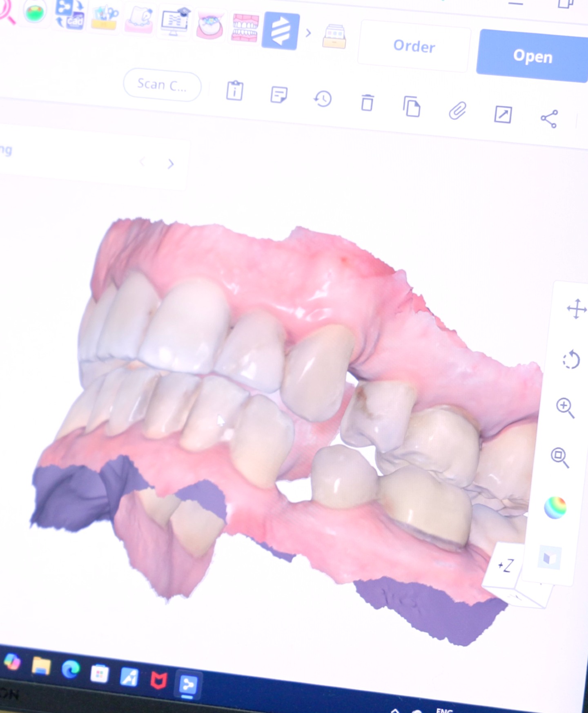Go to next item with right chevron
This screenshot has width=588, height=713.
tap(171, 164)
